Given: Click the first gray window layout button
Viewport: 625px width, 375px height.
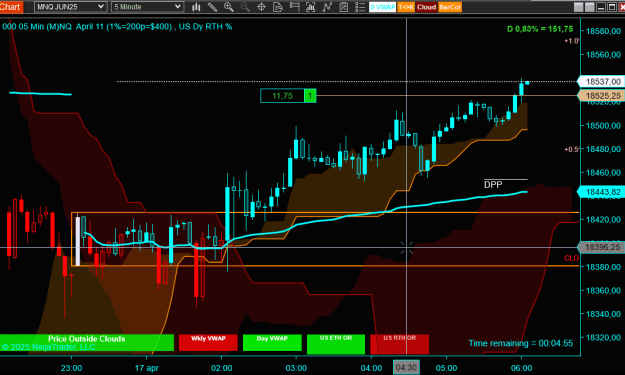Looking at the screenshot, I should coord(578,7).
